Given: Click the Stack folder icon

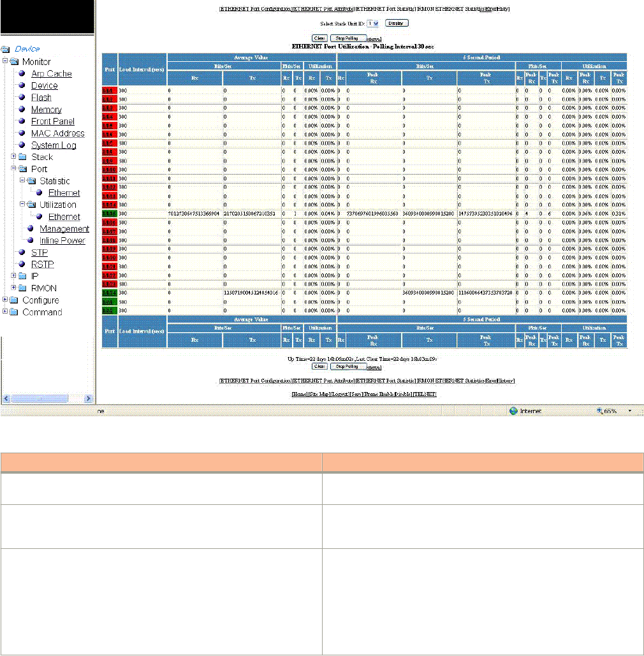Looking at the screenshot, I should click(x=23, y=157).
